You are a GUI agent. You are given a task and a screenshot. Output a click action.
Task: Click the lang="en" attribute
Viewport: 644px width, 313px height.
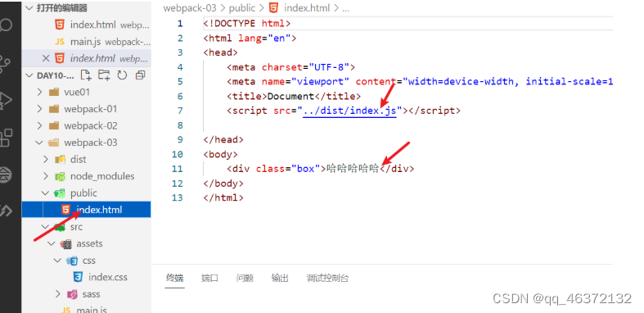[264, 39]
